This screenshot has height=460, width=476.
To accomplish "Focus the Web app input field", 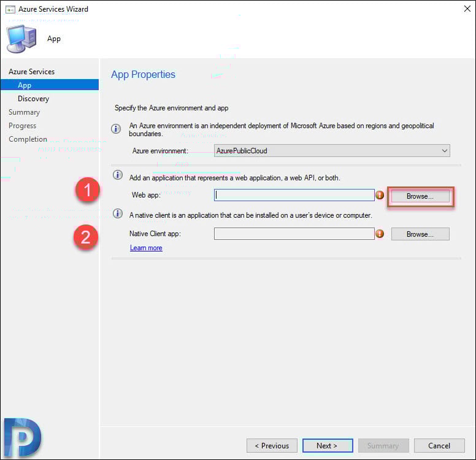I will pyautogui.click(x=294, y=195).
